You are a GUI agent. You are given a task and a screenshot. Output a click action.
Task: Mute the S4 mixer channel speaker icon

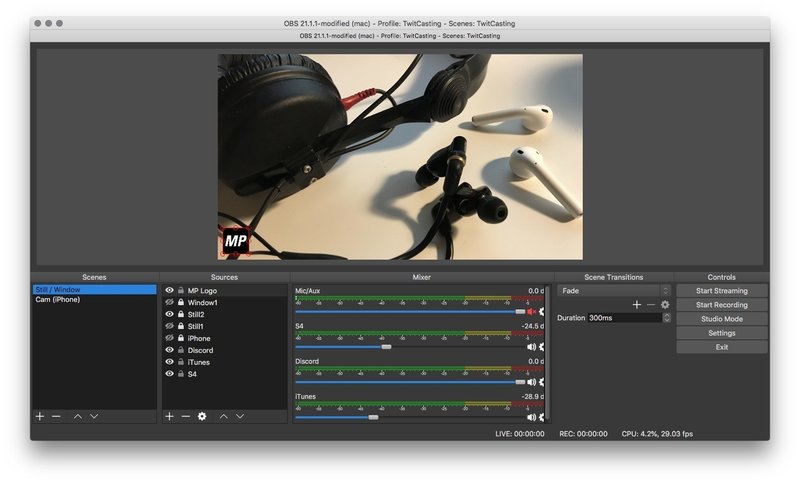pos(531,347)
